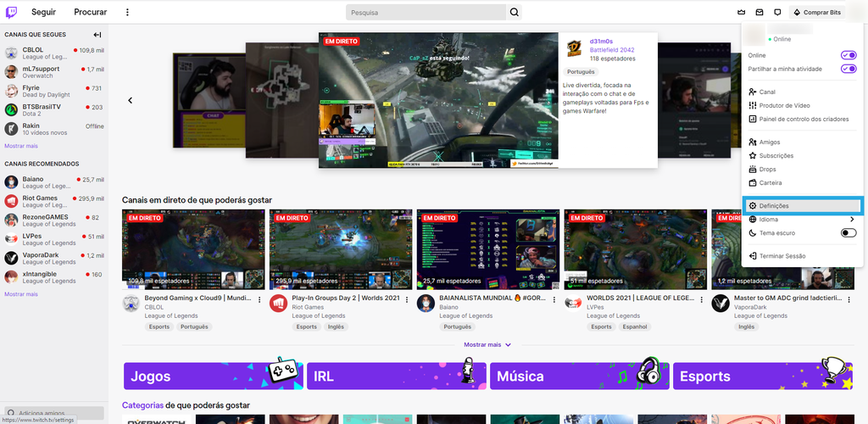The width and height of the screenshot is (868, 424).
Task: Click Baiano avatar under stream card
Action: point(426,303)
